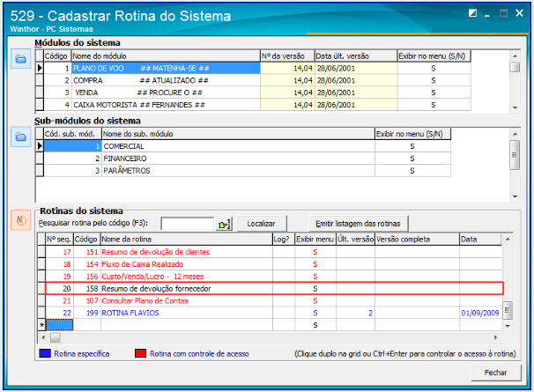Click the routines horizontal scrollbar left arrow

(43, 337)
